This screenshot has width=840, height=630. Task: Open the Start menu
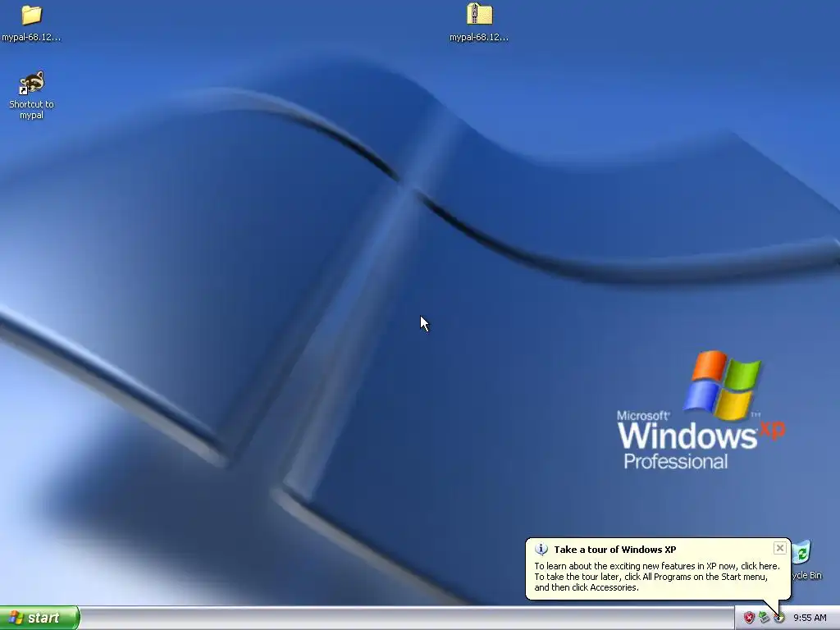coord(39,618)
